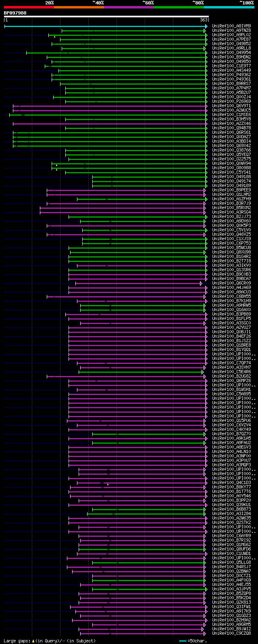Image resolution: width=258 pixels, height=644 pixels.
Task: Click the BP097988 query title
Action: [x=15, y=13]
